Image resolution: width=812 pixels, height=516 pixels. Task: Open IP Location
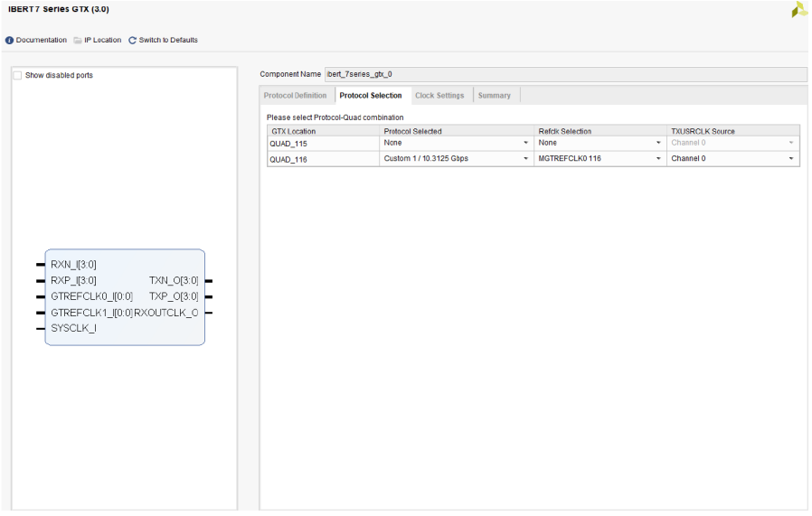pyautogui.click(x=102, y=40)
